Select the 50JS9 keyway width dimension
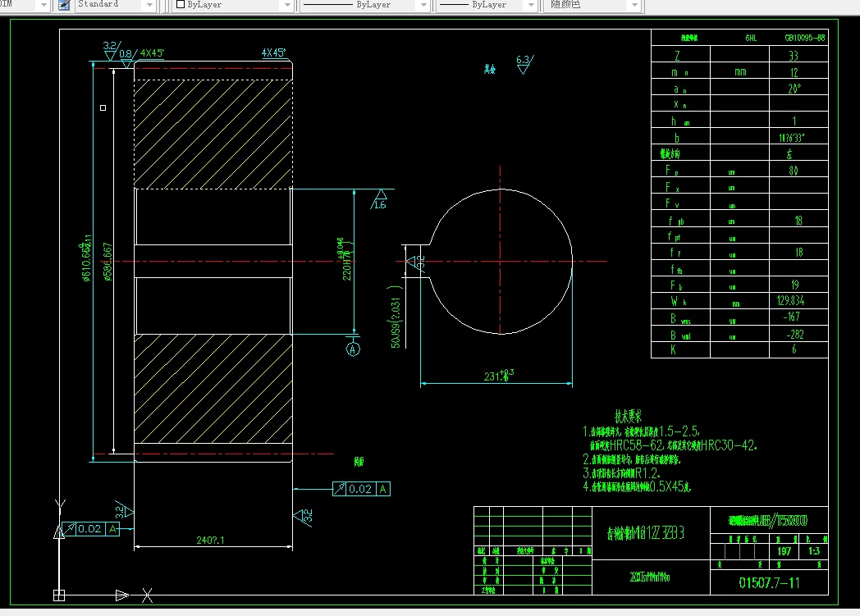Screen dimensions: 860x616 click(x=396, y=317)
